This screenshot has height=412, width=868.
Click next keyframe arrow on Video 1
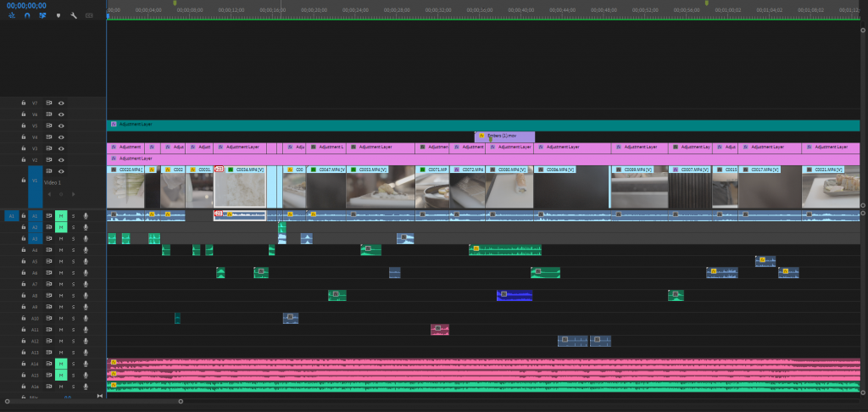pyautogui.click(x=73, y=194)
